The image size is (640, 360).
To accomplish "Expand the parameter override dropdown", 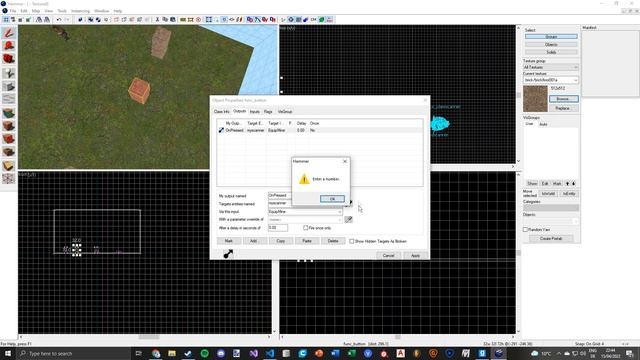I will tap(339, 220).
